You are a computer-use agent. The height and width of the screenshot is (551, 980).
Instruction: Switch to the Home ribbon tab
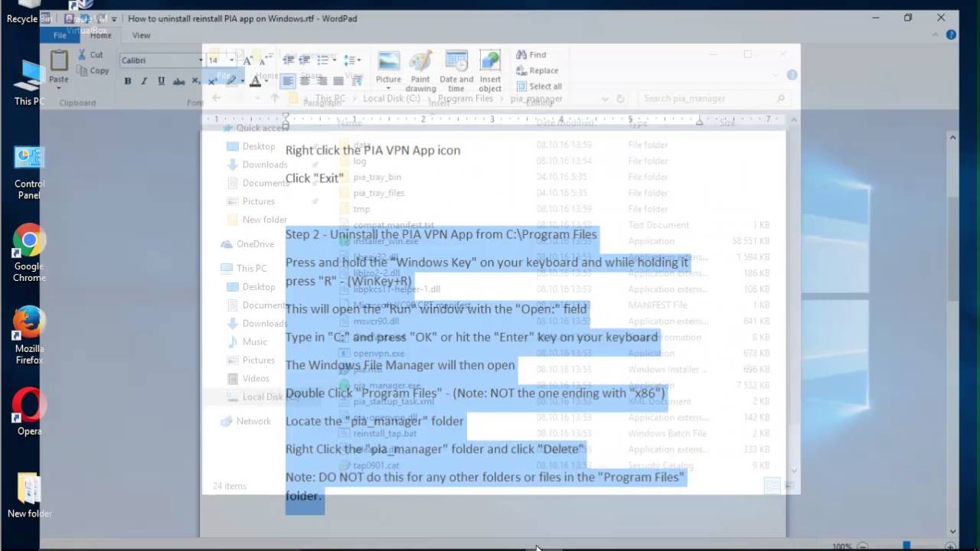100,35
